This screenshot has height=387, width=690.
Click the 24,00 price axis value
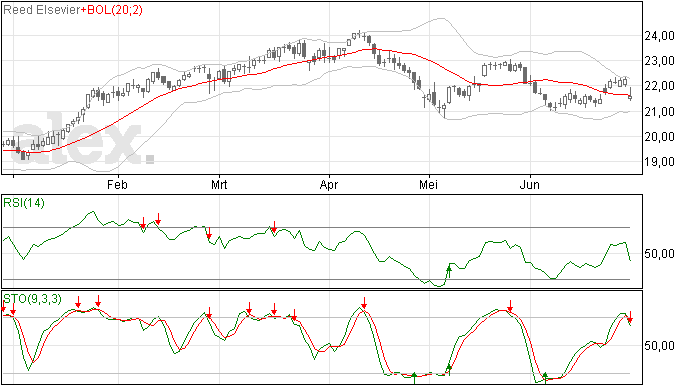click(x=659, y=36)
